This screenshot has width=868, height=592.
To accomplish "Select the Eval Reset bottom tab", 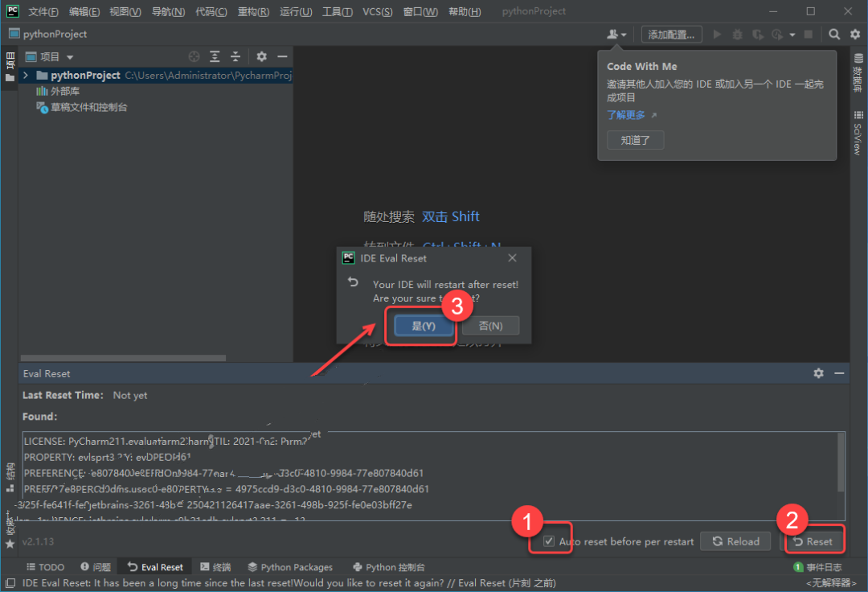I will point(155,567).
